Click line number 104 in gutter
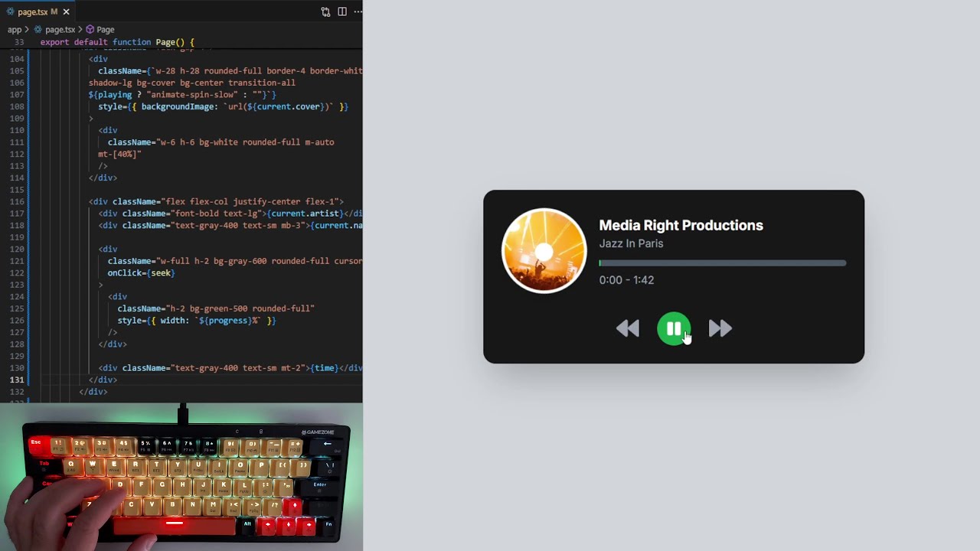 16,59
